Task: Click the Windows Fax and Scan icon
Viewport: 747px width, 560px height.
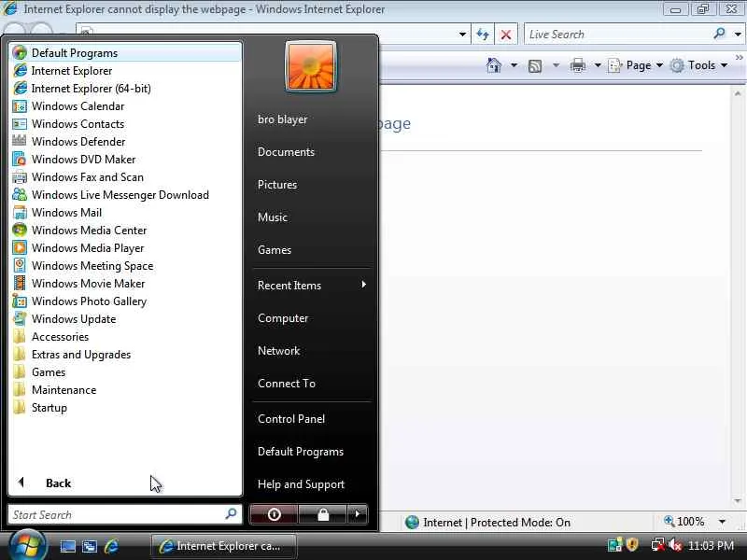Action: [20, 176]
